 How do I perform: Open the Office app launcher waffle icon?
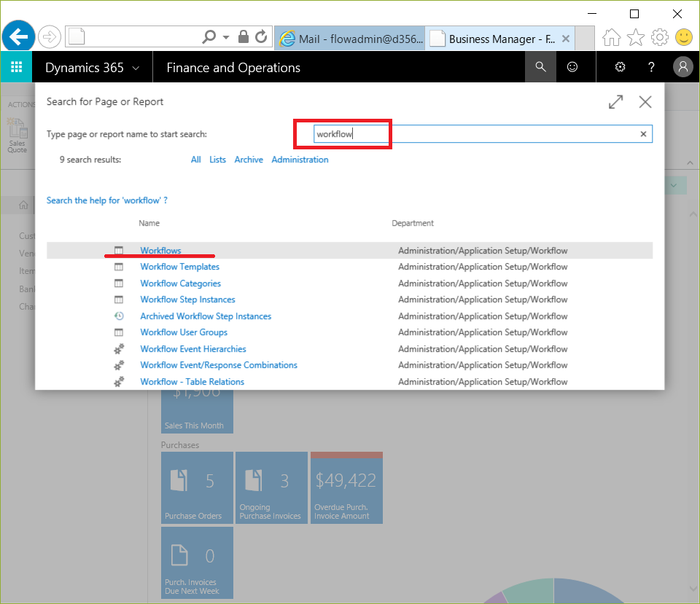pyautogui.click(x=17, y=67)
